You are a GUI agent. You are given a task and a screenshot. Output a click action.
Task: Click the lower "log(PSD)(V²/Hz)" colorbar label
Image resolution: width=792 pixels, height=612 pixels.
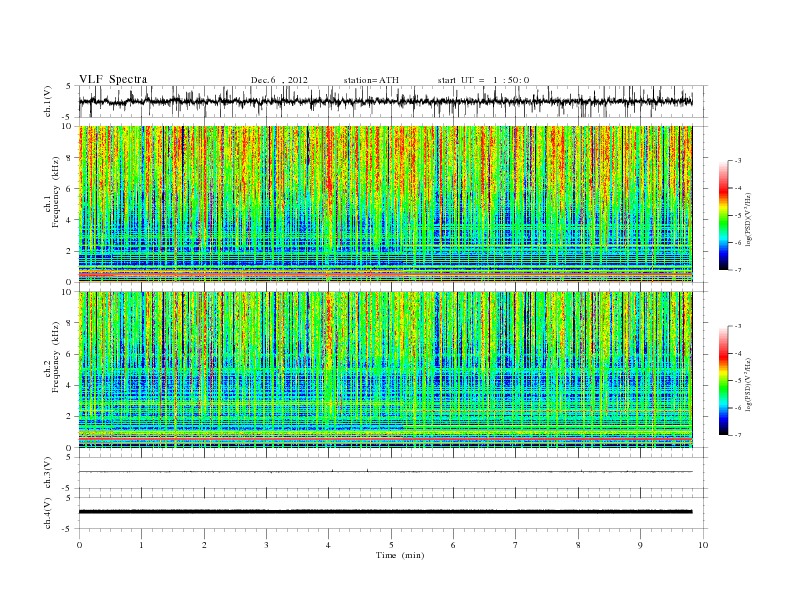748,383
